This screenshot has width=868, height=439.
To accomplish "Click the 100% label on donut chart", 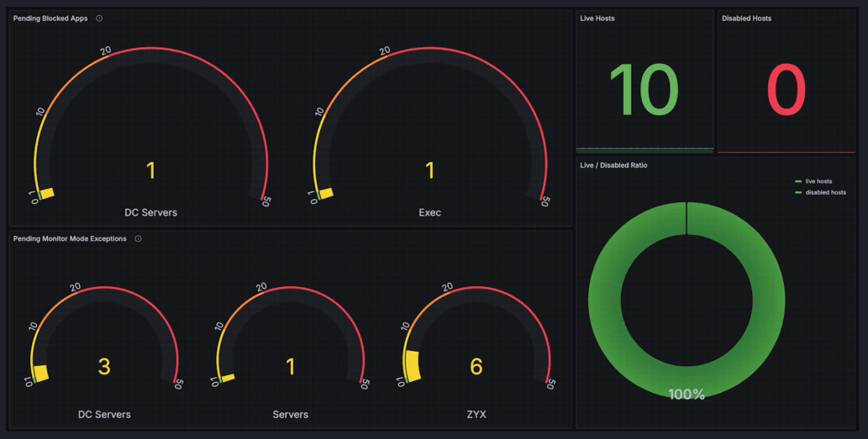I will pyautogui.click(x=687, y=395).
